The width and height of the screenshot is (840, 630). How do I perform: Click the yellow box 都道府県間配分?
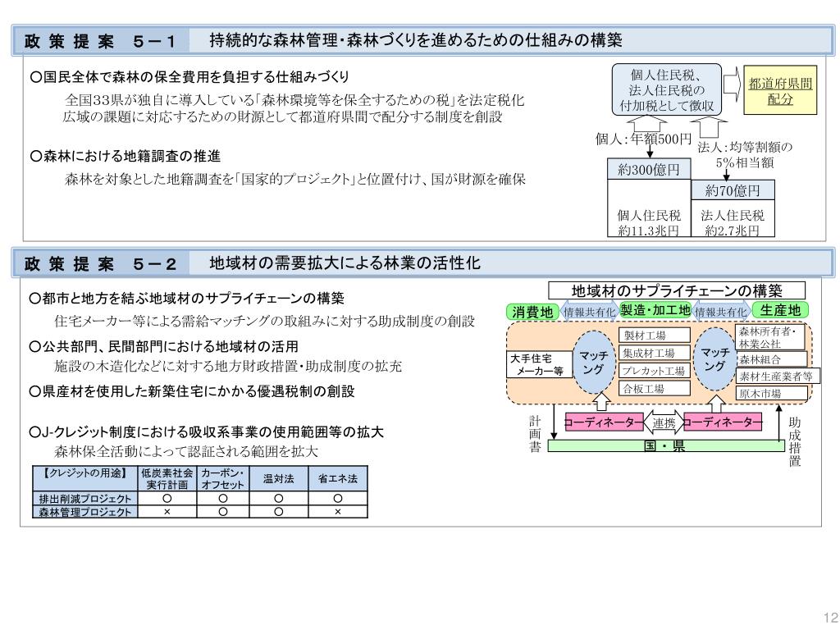click(780, 91)
